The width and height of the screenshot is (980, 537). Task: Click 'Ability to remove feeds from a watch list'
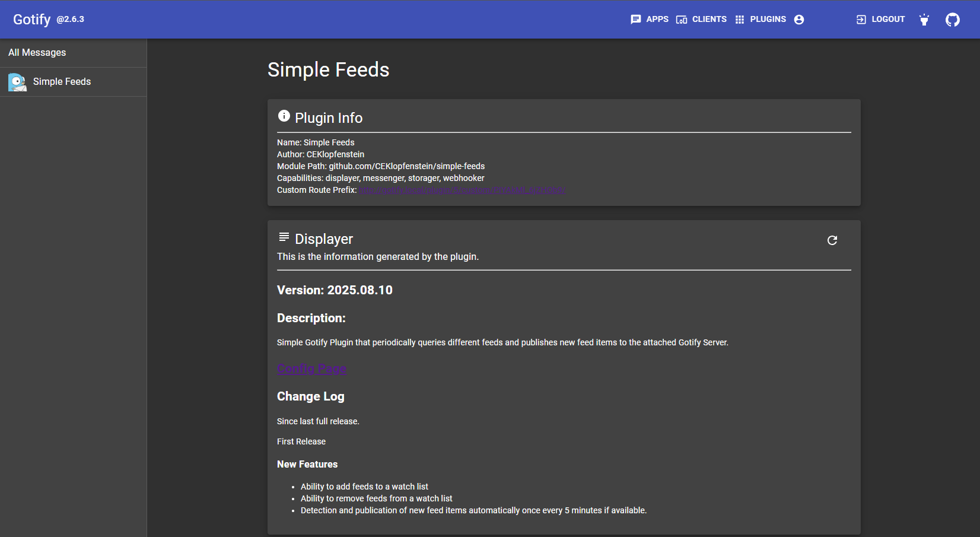[376, 498]
